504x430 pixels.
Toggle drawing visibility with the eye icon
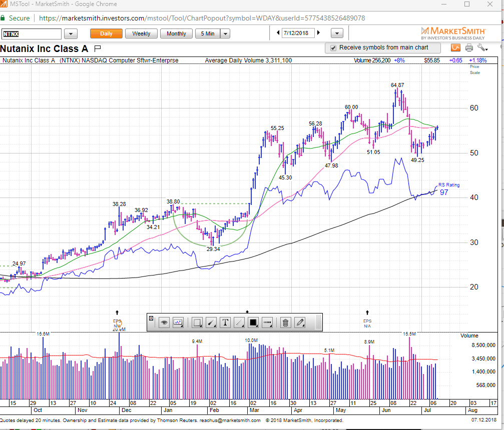164,322
